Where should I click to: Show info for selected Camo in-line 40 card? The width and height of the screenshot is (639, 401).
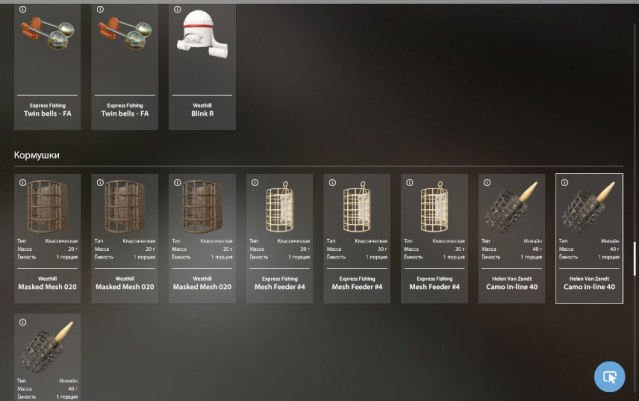(x=564, y=183)
